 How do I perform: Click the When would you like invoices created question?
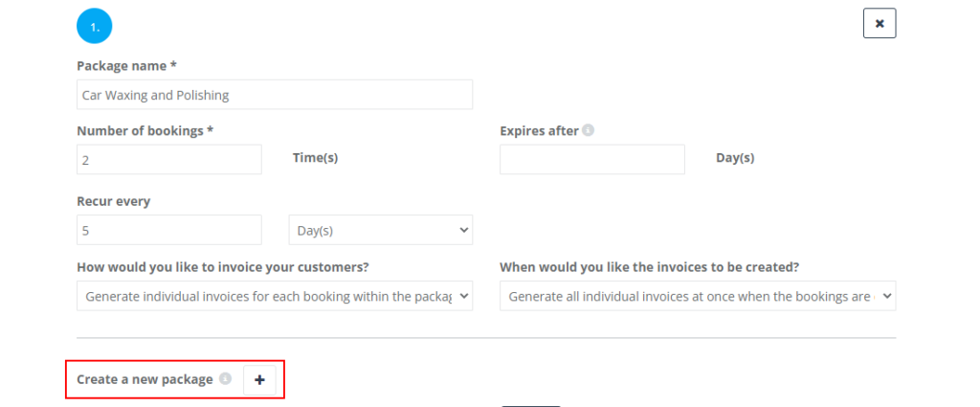(x=650, y=267)
